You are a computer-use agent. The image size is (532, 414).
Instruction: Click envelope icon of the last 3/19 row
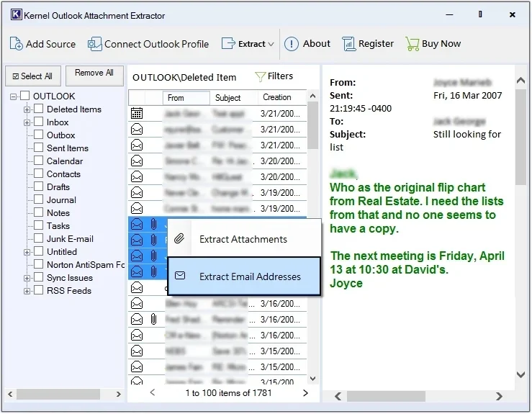click(x=137, y=208)
